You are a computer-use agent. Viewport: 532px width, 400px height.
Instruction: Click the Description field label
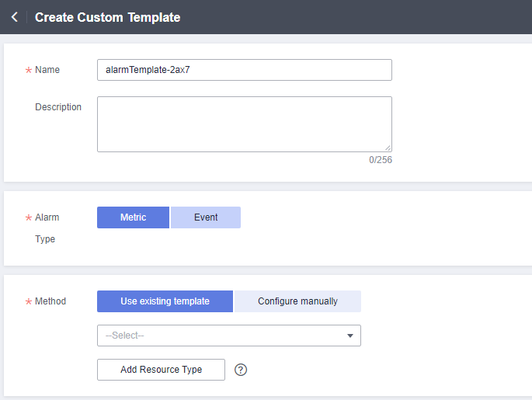click(x=58, y=107)
